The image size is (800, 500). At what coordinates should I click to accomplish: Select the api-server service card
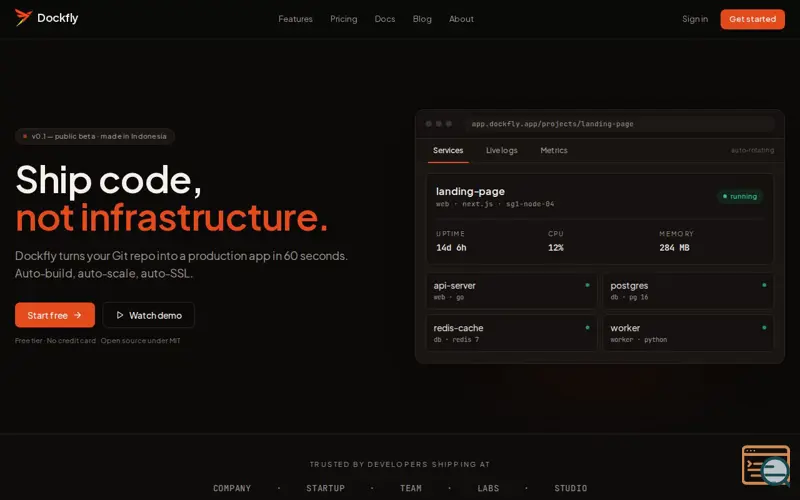[x=511, y=291]
